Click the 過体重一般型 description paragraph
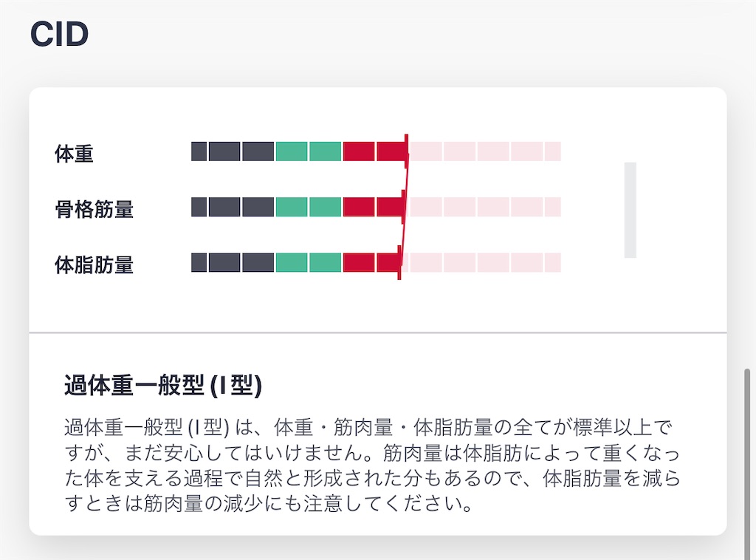This screenshot has height=560, width=756. point(372,465)
